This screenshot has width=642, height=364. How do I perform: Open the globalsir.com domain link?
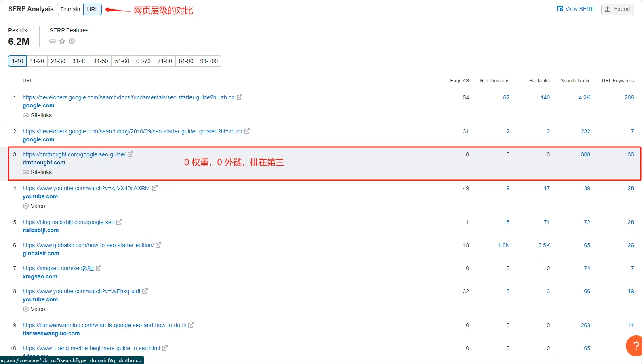click(41, 253)
